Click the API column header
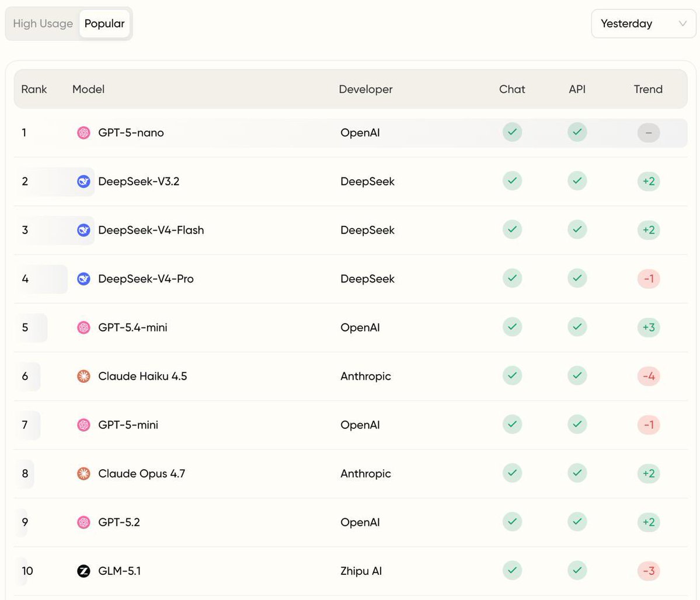 [577, 89]
